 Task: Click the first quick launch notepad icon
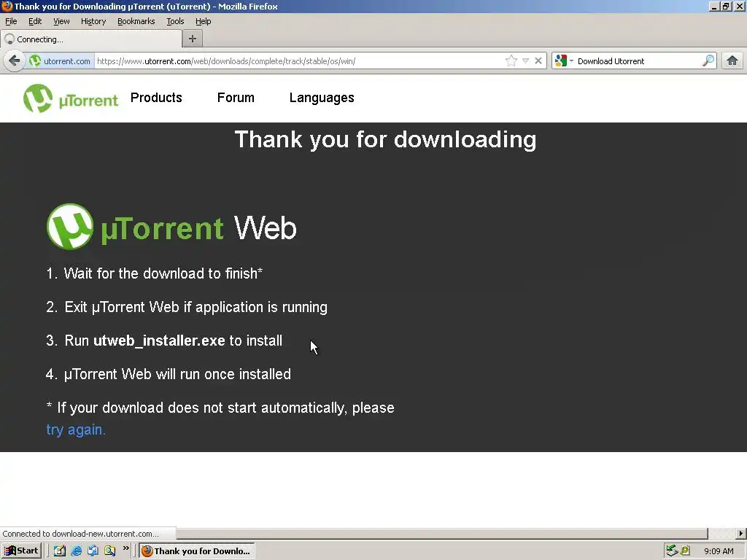(x=60, y=551)
